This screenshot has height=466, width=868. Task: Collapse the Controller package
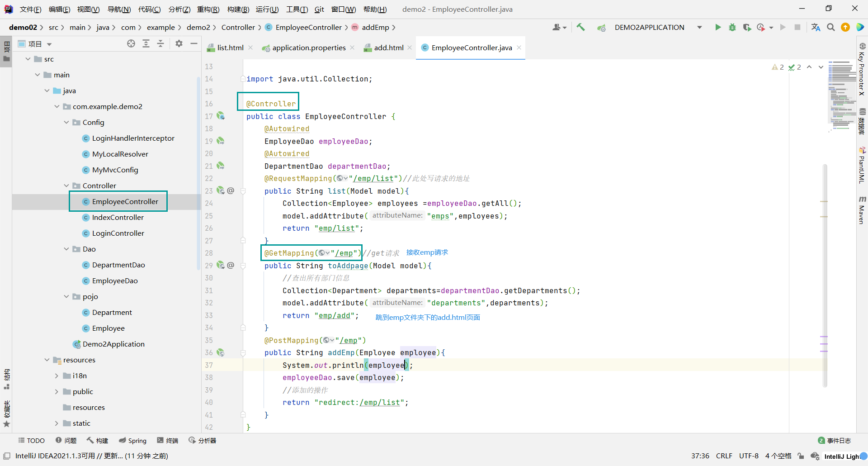click(66, 185)
